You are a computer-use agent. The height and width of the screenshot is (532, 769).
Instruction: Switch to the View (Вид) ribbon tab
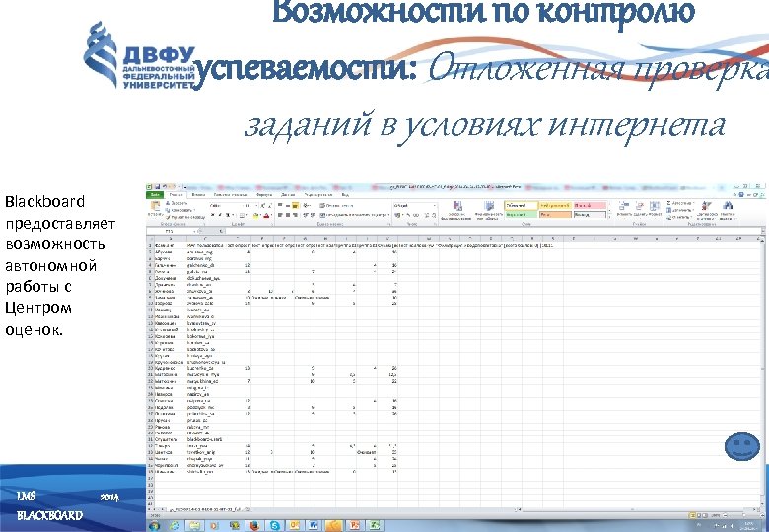(345, 195)
